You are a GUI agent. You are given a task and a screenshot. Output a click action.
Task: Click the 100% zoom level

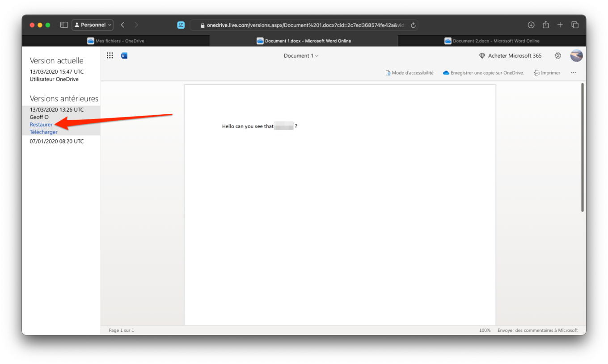click(485, 331)
